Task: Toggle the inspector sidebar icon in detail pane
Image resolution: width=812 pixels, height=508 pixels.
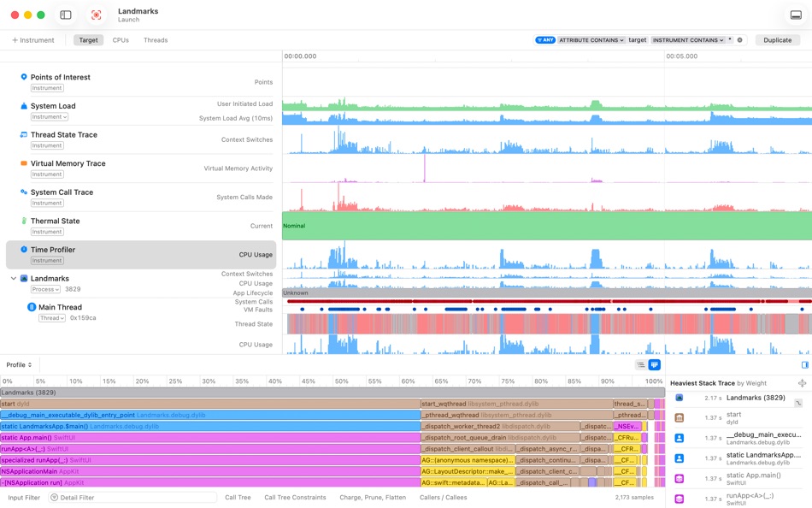Action: point(805,365)
